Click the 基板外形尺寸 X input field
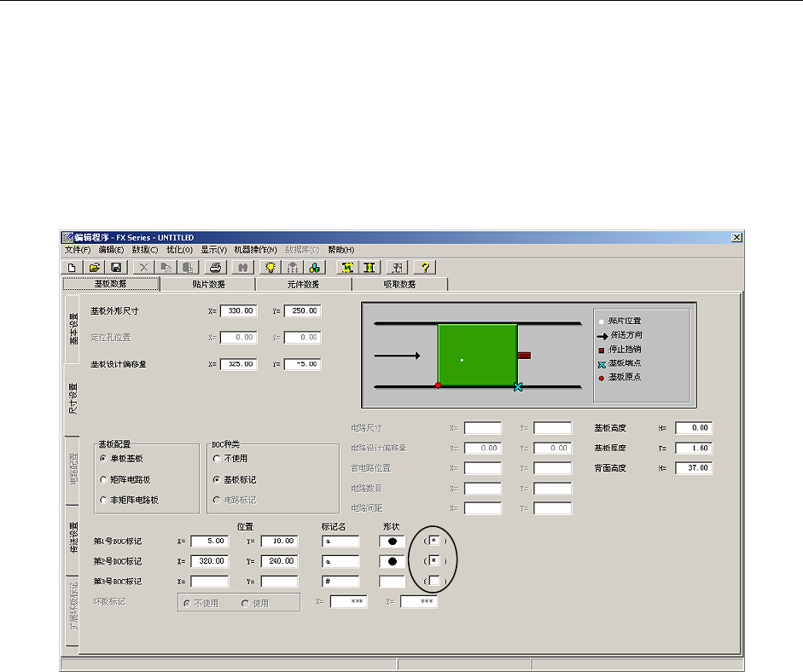Screen dimensions: 803x672 coord(238,311)
